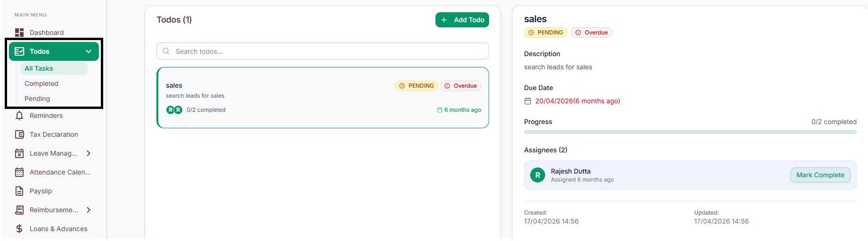Click the Overdue badge on sales card
The width and height of the screenshot is (868, 241).
461,86
